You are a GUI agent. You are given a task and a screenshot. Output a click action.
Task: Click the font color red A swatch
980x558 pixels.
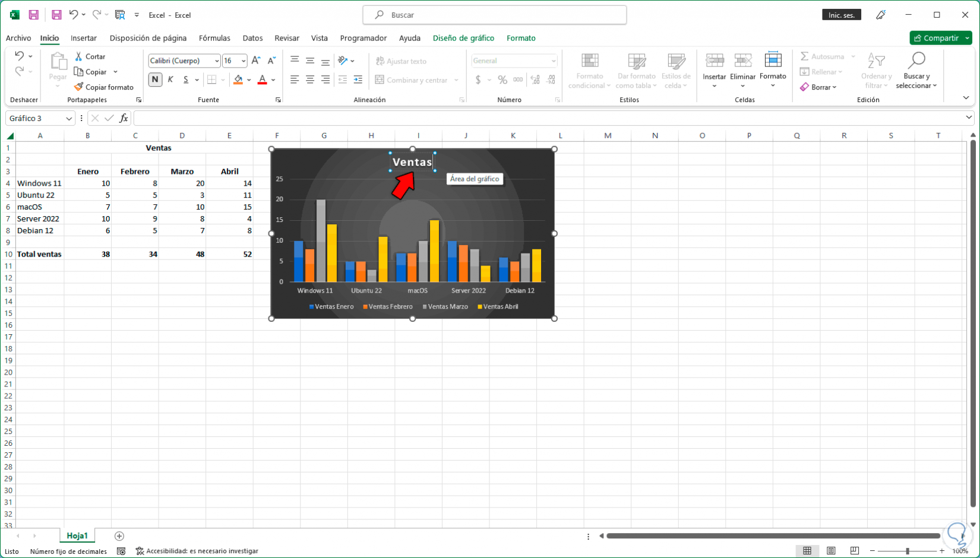[262, 80]
